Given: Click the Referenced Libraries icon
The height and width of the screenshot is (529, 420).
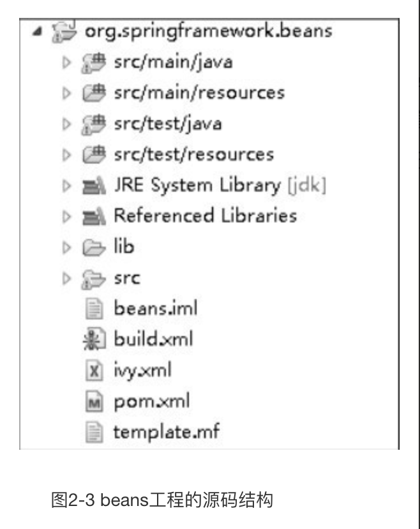Looking at the screenshot, I should coord(94,216).
